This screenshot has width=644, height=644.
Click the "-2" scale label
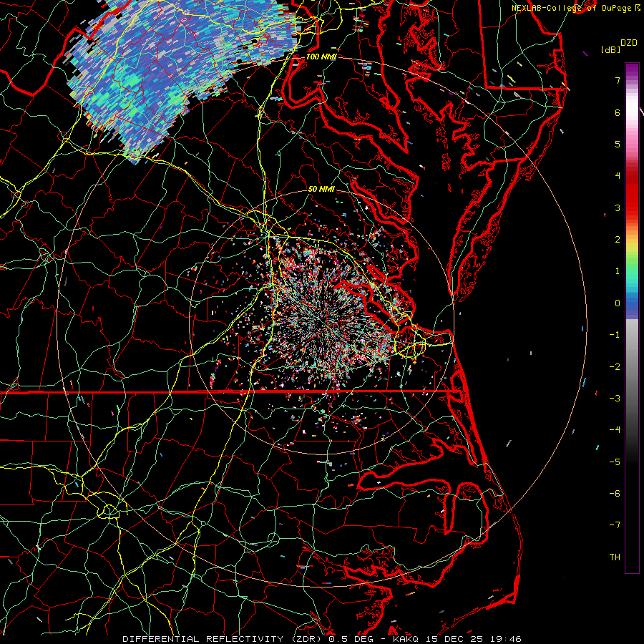click(615, 367)
